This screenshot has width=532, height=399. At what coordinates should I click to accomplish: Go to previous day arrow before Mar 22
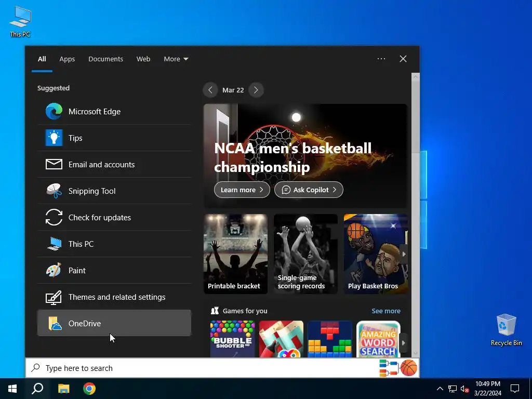210,90
